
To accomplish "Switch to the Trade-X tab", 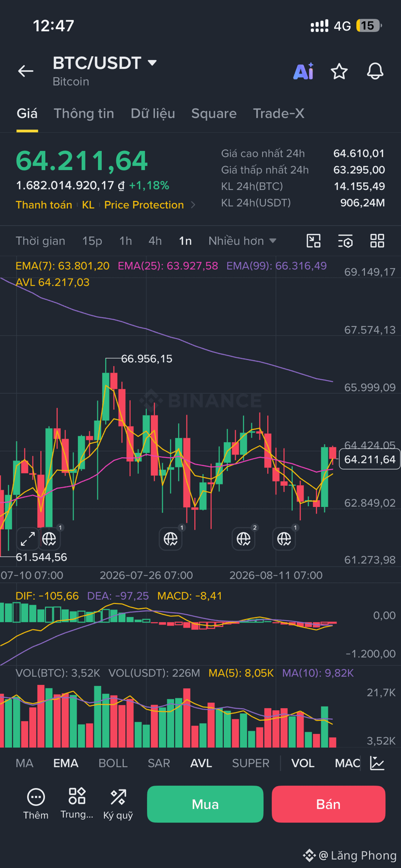I will click(278, 113).
